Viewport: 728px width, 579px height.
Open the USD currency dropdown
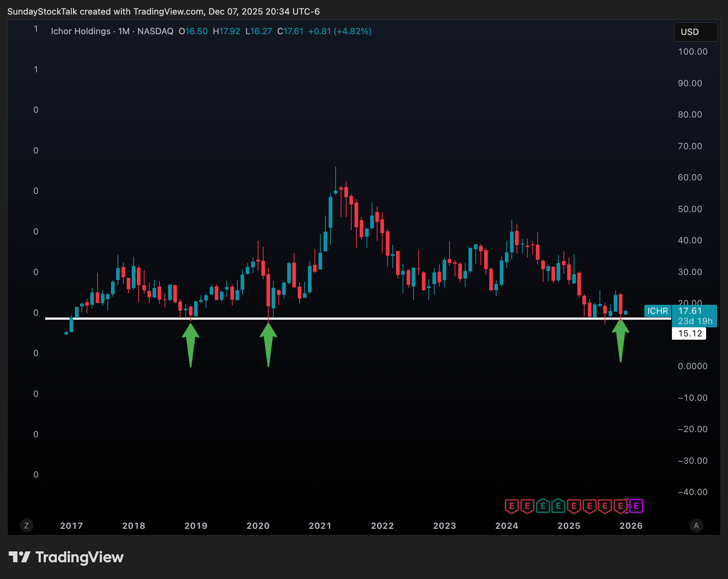tap(695, 32)
